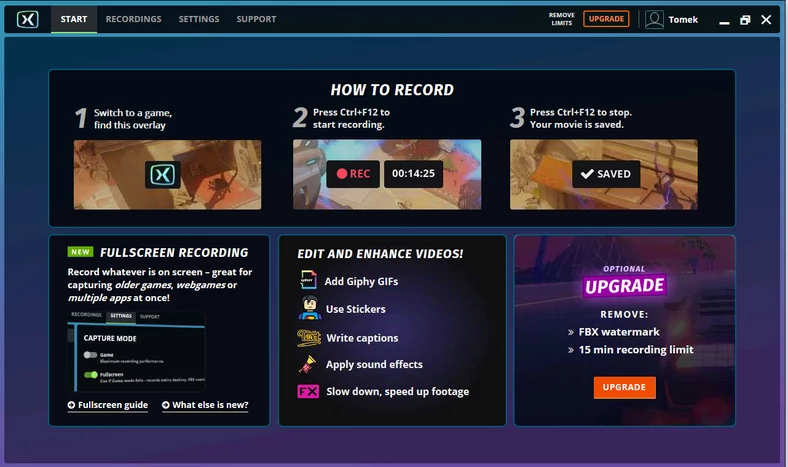This screenshot has width=788, height=467.
Task: Click the arrow icon beside What else is new
Action: tap(166, 405)
